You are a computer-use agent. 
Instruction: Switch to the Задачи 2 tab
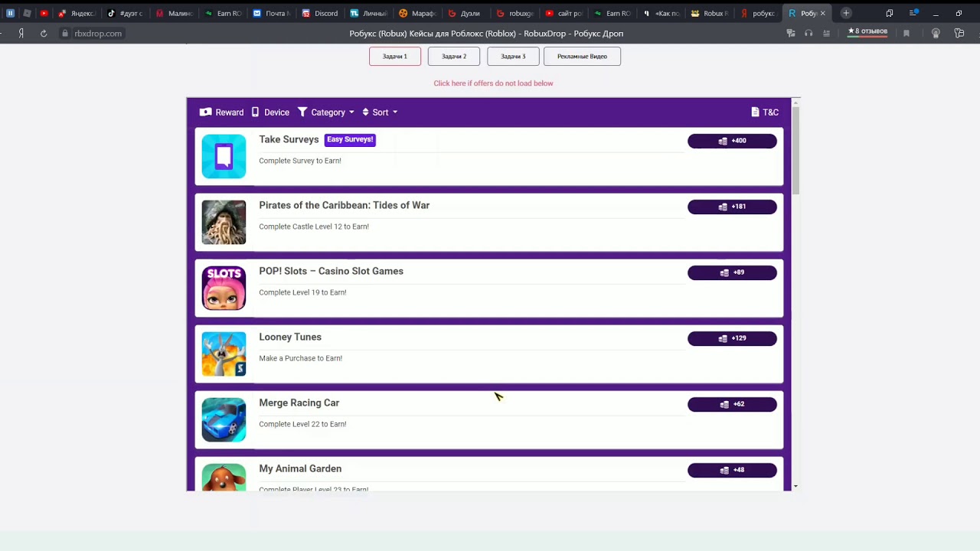[454, 56]
